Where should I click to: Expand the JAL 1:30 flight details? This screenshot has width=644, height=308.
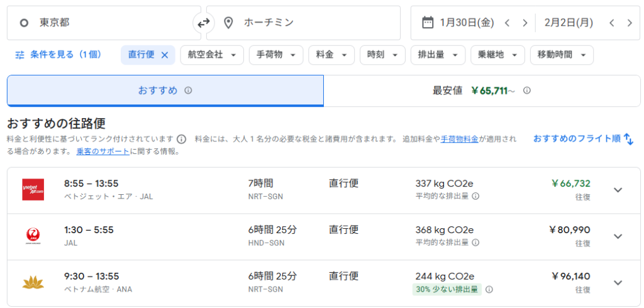coord(618,236)
